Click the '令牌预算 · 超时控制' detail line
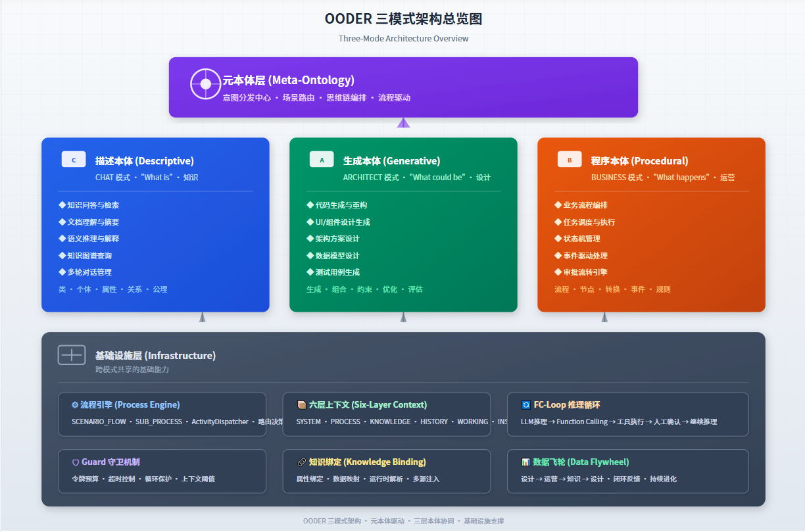This screenshot has height=532, width=805. click(x=143, y=479)
